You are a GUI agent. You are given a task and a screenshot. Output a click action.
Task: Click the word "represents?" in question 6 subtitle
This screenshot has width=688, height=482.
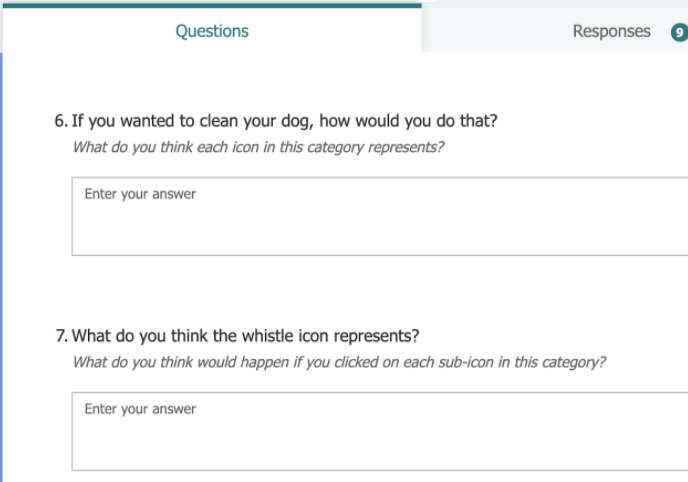(406, 148)
